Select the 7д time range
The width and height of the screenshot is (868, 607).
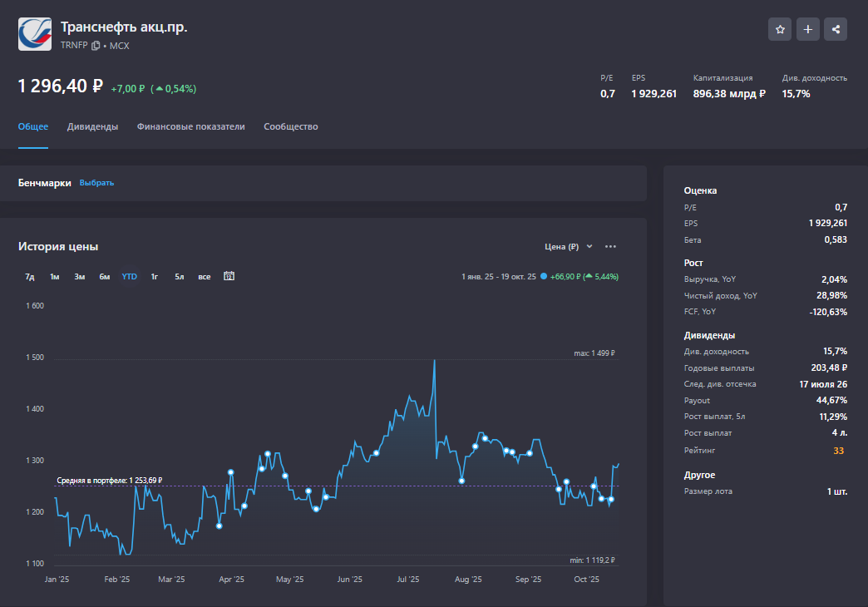point(30,277)
